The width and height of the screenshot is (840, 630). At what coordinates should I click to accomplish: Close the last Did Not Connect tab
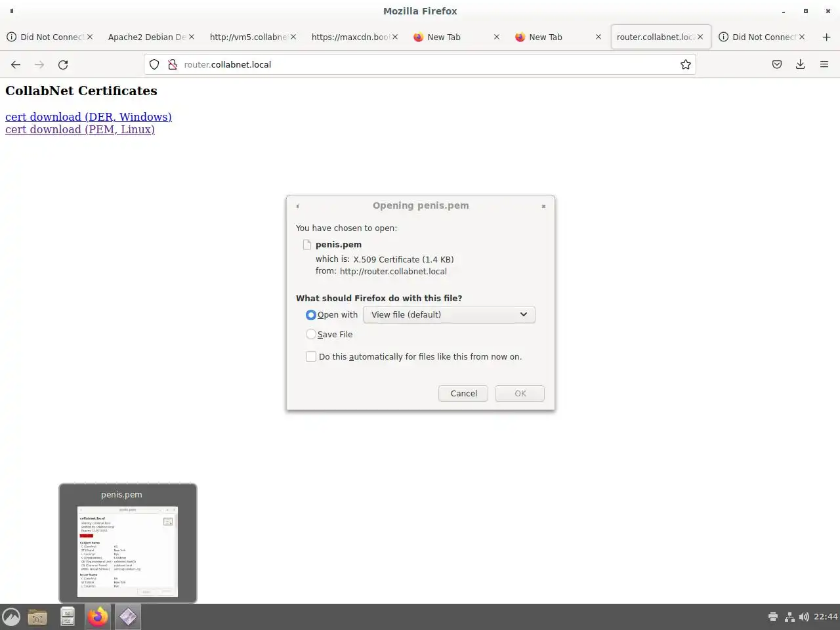pos(802,37)
